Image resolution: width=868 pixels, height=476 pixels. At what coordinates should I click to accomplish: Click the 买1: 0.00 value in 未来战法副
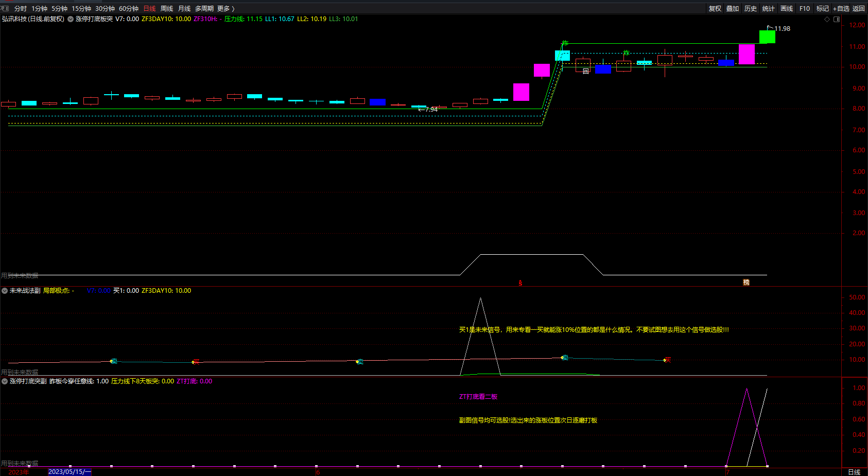pos(126,291)
